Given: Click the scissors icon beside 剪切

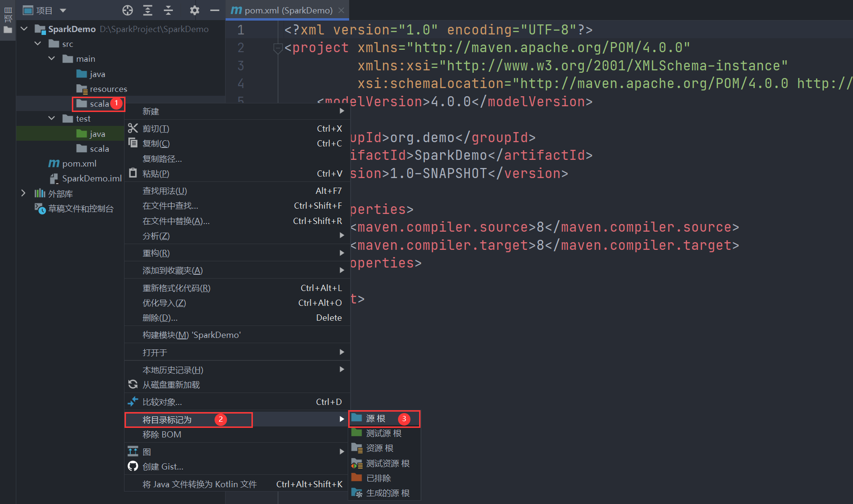Looking at the screenshot, I should pos(133,128).
